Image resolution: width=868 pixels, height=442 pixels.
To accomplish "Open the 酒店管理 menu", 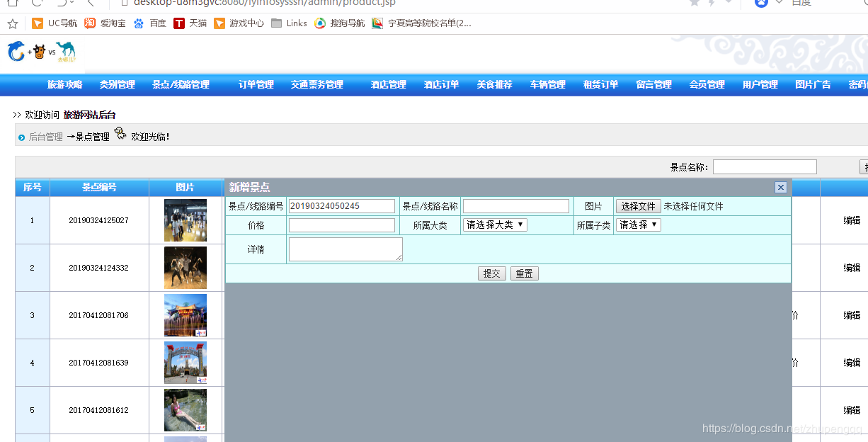I will 388,84.
